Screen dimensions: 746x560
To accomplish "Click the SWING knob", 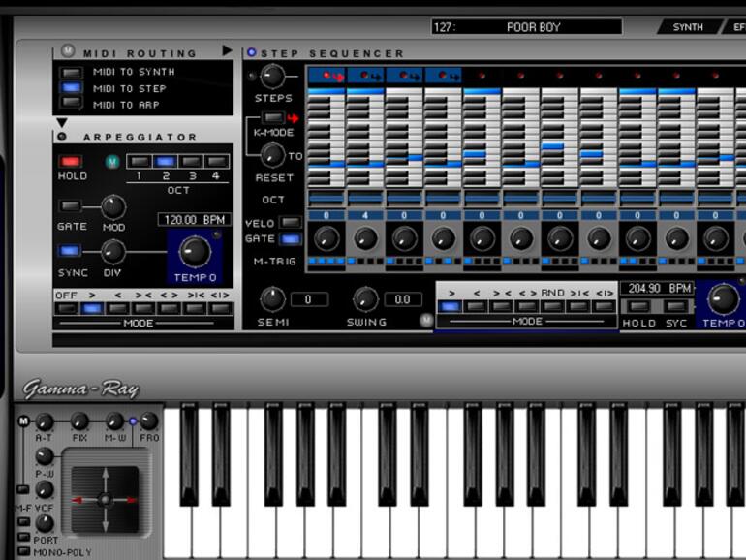I will pyautogui.click(x=365, y=299).
